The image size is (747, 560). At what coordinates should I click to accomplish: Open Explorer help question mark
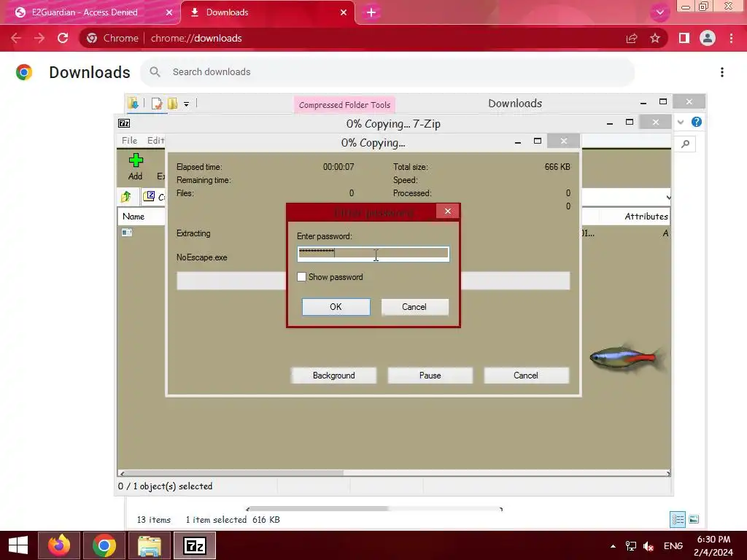697,122
